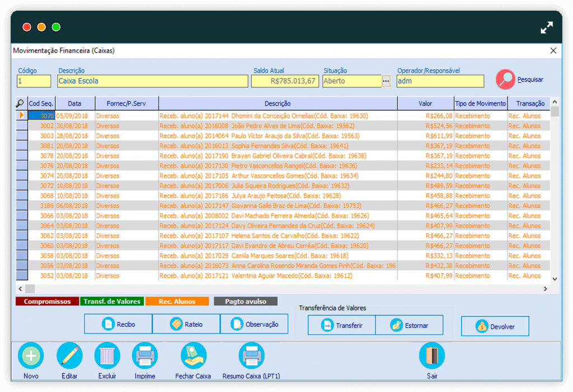Click the value R$266,08 in the Valor column
This screenshot has height=392, width=573.
click(x=439, y=116)
